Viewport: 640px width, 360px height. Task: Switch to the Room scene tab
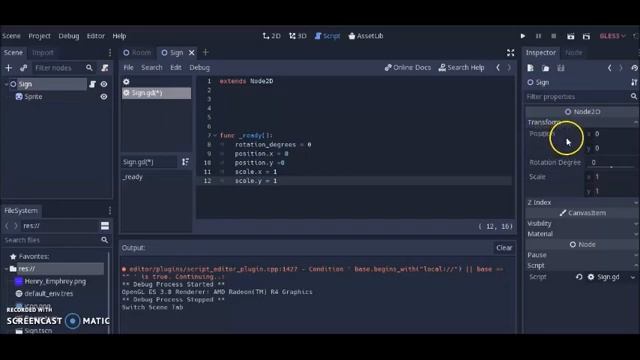[x=138, y=52]
